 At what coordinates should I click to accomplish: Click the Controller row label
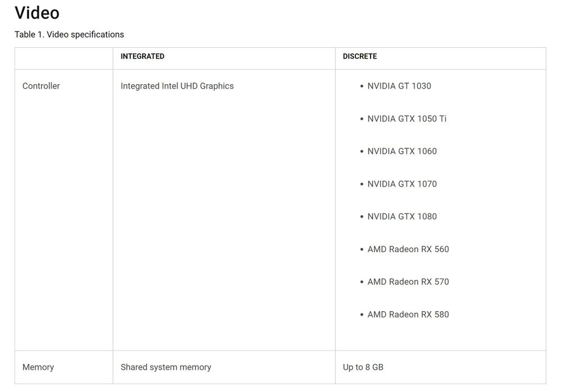[x=41, y=86]
